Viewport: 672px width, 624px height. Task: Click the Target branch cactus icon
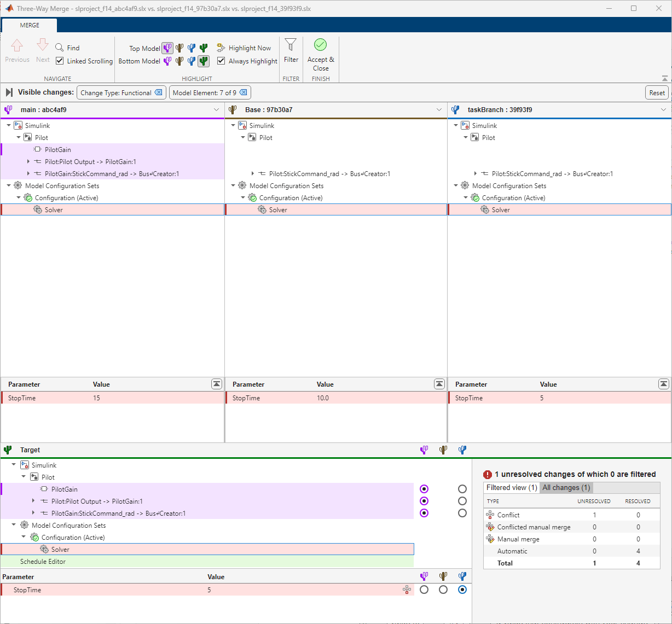click(x=8, y=450)
